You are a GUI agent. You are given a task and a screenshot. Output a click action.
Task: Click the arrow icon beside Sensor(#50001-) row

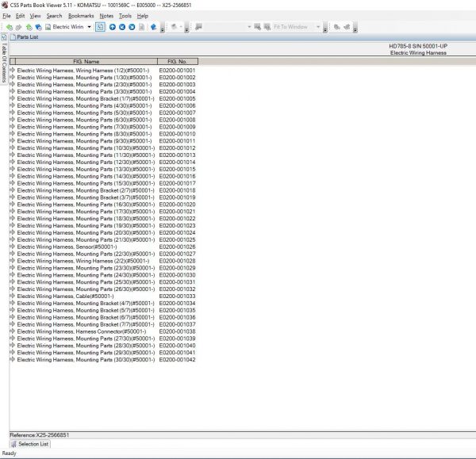point(13,247)
